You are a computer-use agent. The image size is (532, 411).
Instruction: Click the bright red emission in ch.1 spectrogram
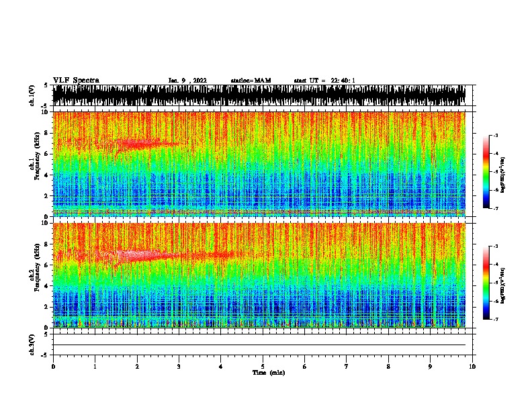(139, 144)
